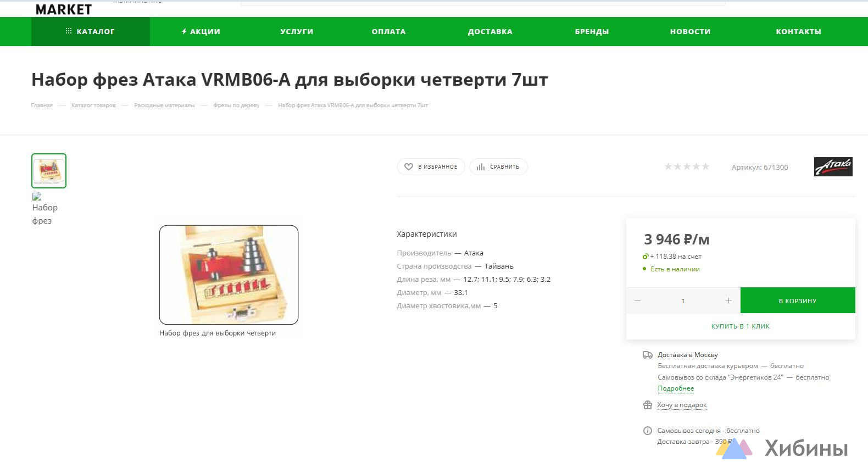Open the Контакты page
868x473 pixels.
(798, 31)
